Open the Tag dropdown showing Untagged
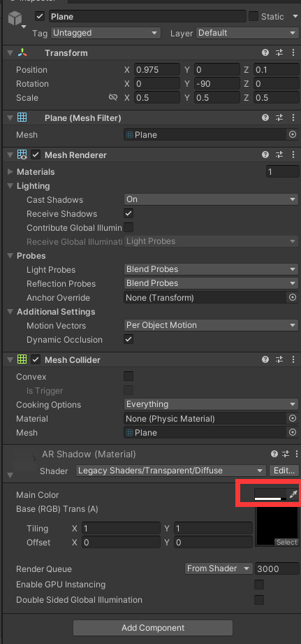 click(x=105, y=33)
